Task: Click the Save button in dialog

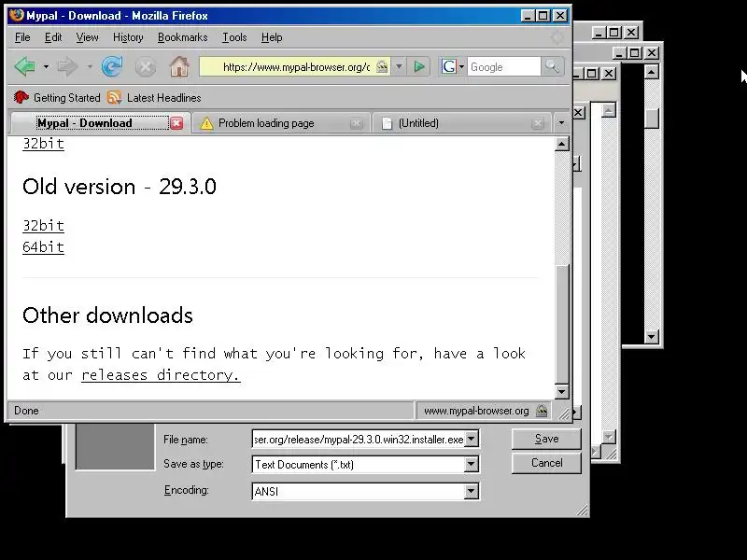Action: click(546, 439)
